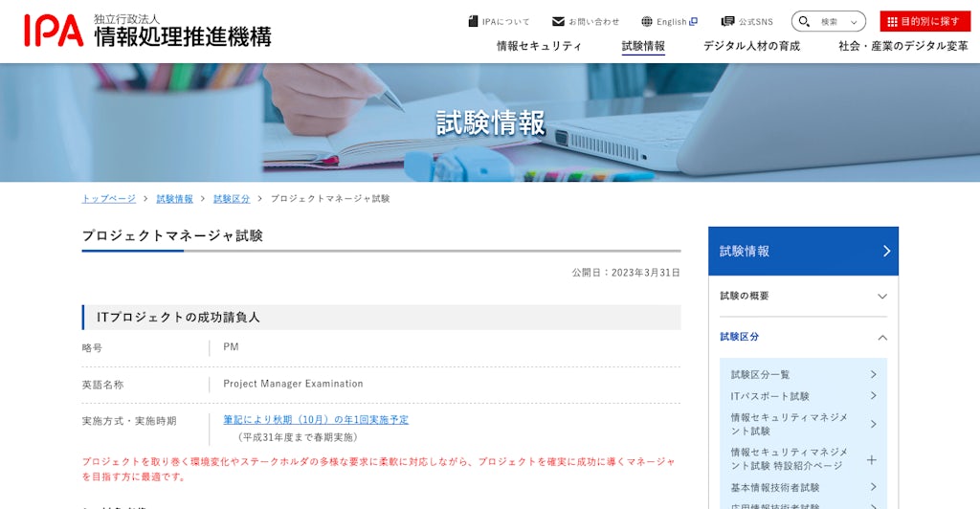
Task: Expand the 試験の概要 section chevron
Action: tap(881, 296)
